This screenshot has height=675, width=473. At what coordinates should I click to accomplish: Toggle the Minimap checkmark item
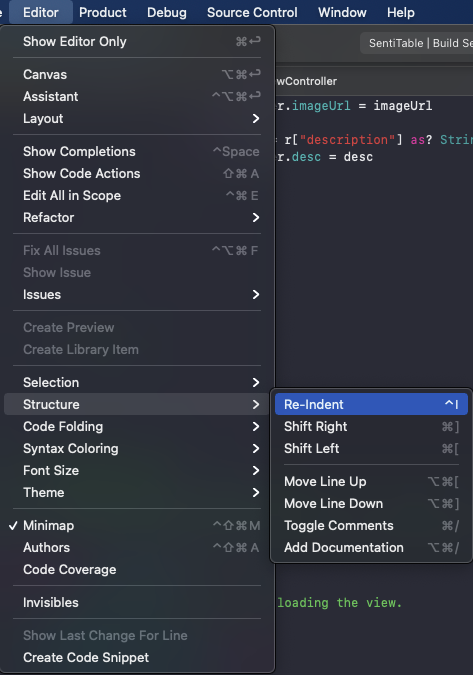point(139,525)
